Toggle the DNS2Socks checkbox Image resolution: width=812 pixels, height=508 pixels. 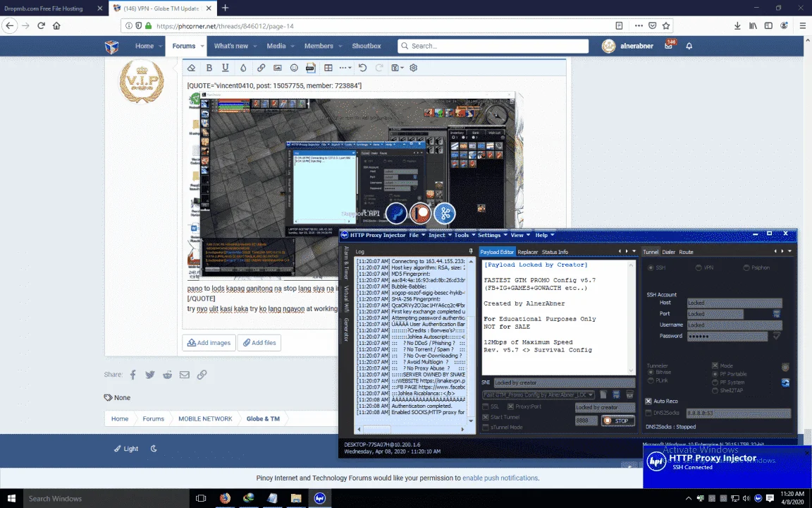(648, 413)
